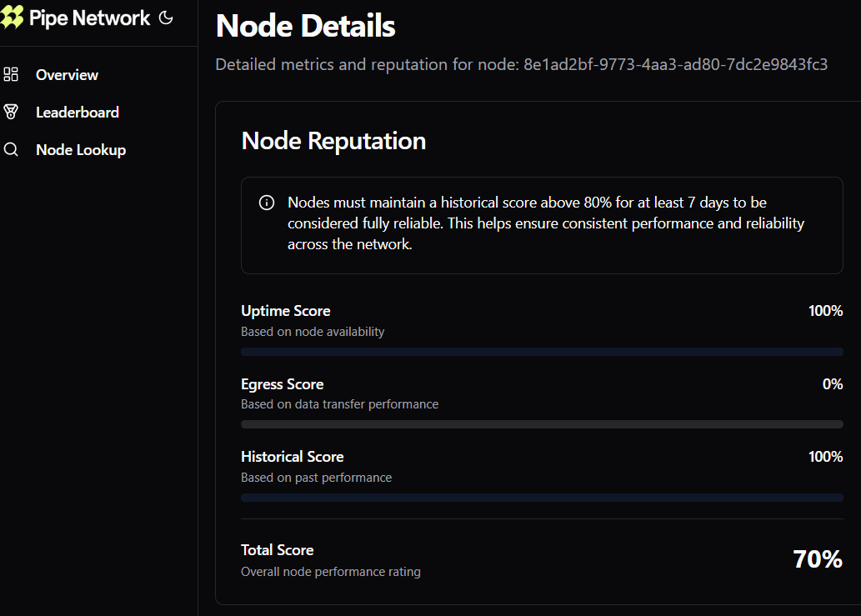Viewport: 861px width, 616px height.
Task: Click the Egress Score 0% value
Action: pos(833,384)
